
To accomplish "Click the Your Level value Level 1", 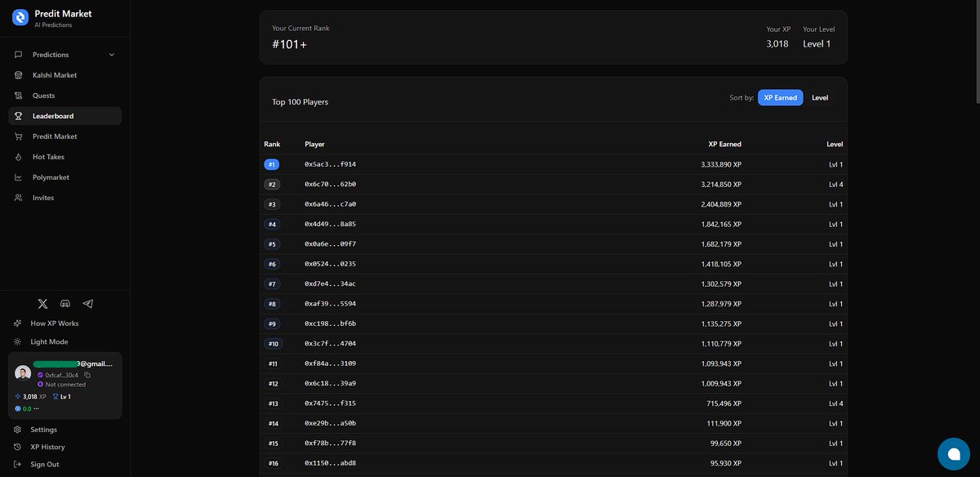I will 817,44.
